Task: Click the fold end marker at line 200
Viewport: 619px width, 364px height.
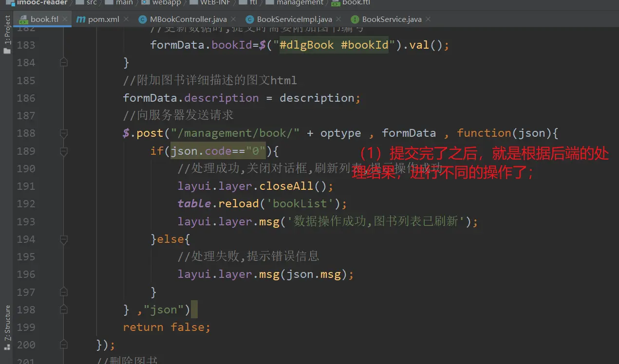Action: click(x=63, y=345)
